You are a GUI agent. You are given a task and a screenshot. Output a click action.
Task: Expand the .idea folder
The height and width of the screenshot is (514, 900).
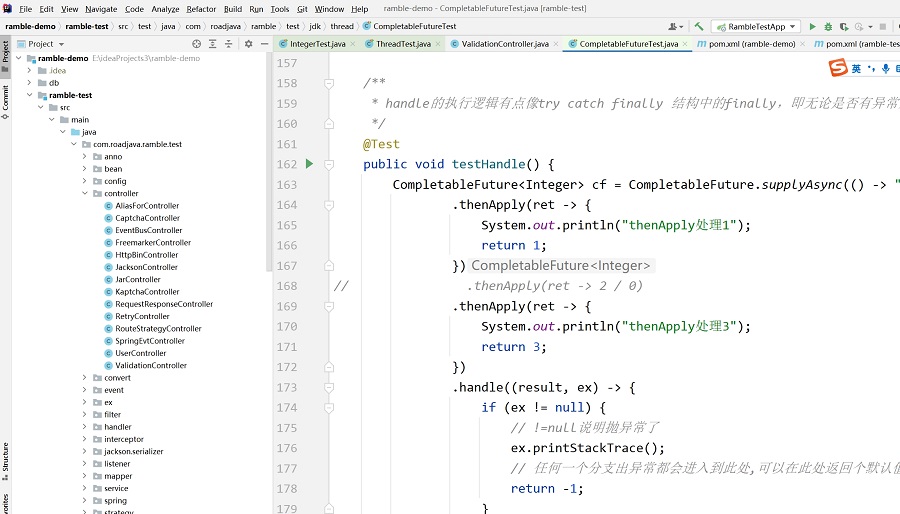tap(29, 71)
